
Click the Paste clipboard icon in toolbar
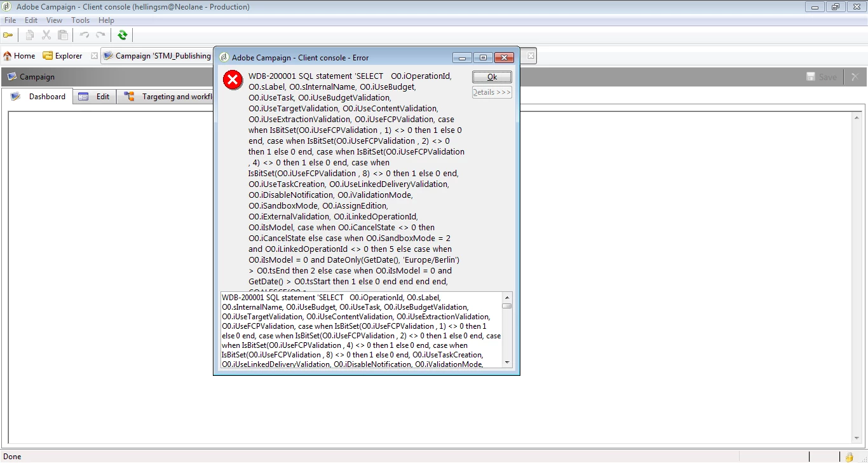63,35
